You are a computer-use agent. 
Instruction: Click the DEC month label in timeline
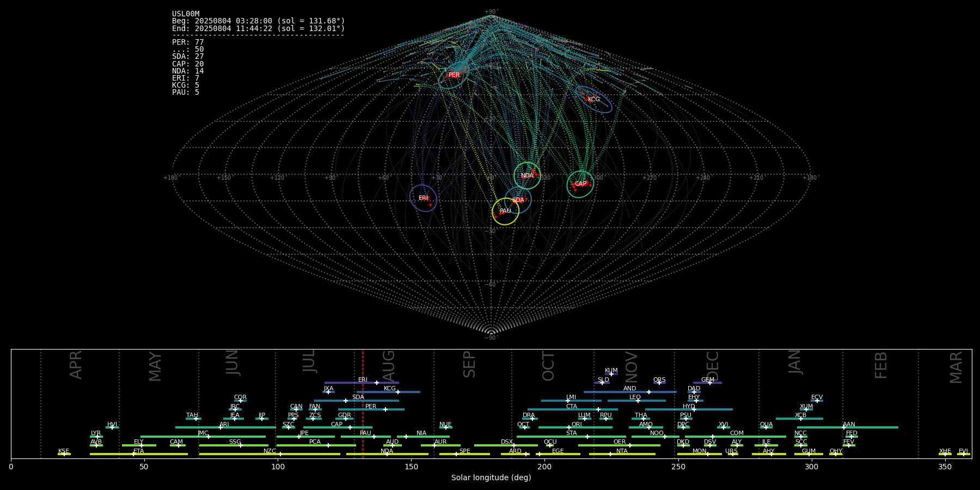coord(713,366)
